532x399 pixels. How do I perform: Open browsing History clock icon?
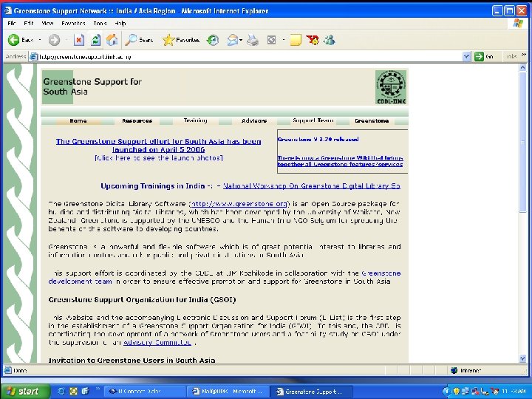213,40
